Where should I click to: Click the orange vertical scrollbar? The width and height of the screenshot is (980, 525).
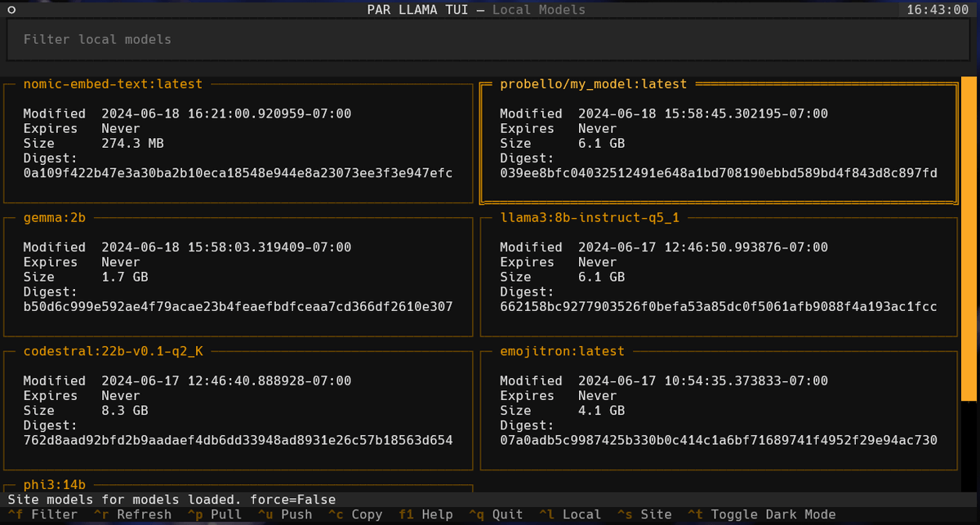click(x=969, y=238)
